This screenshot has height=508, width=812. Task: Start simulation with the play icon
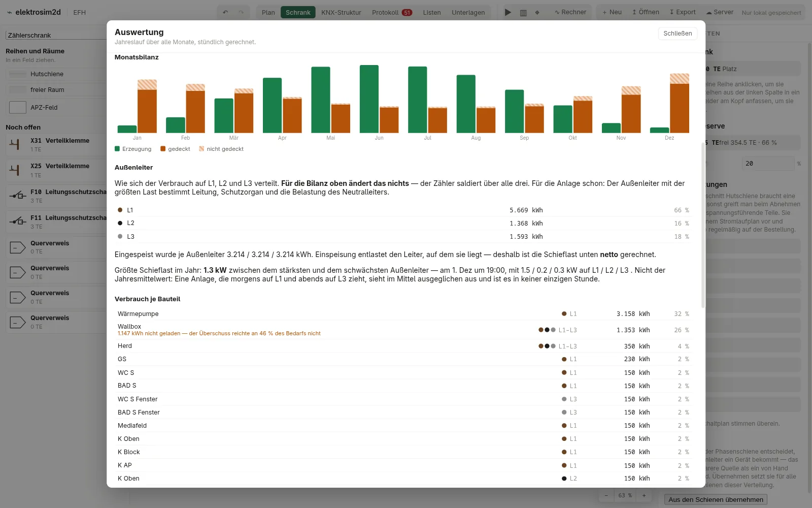pyautogui.click(x=508, y=12)
